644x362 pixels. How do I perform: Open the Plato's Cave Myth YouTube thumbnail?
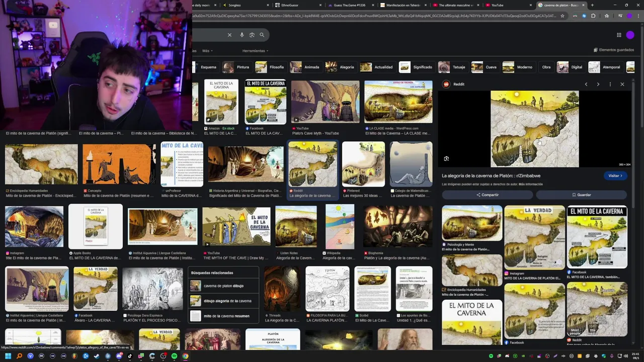325,102
